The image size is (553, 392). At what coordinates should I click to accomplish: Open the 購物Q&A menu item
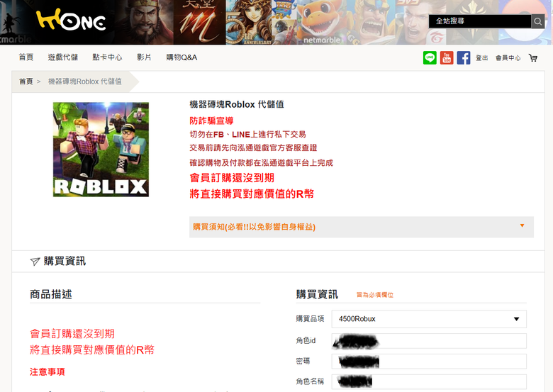coord(181,57)
